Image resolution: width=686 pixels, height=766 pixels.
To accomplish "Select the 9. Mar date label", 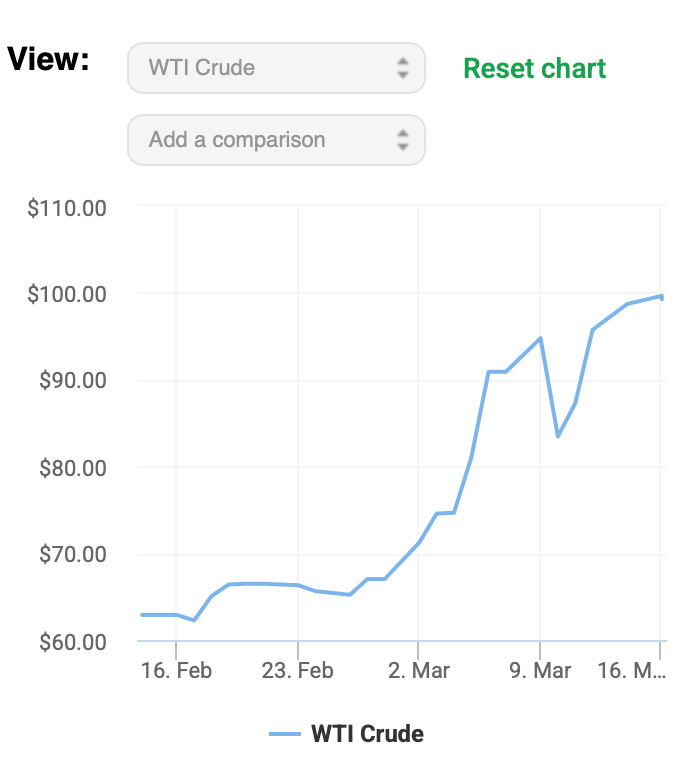I will 539,670.
